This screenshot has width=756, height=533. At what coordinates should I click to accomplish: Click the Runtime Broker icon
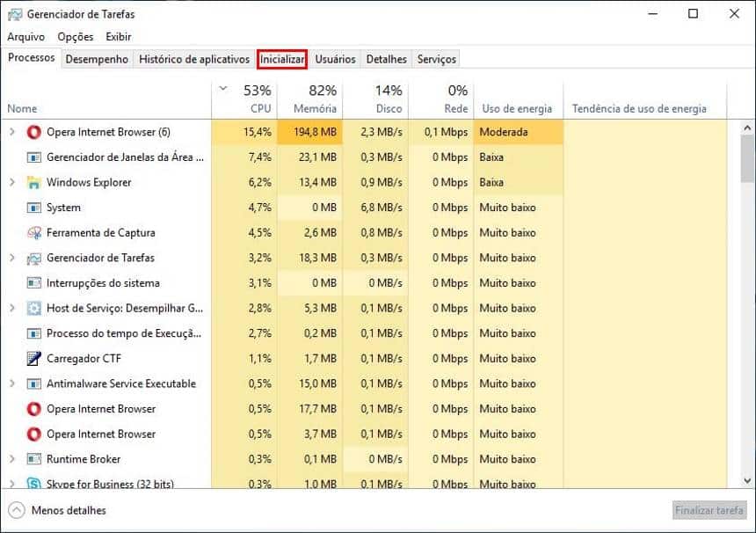33,459
